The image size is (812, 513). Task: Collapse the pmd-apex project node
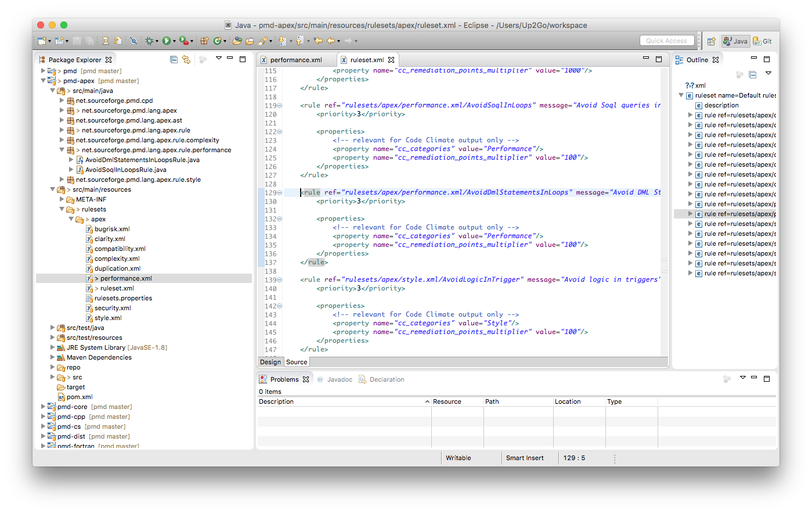pyautogui.click(x=43, y=81)
